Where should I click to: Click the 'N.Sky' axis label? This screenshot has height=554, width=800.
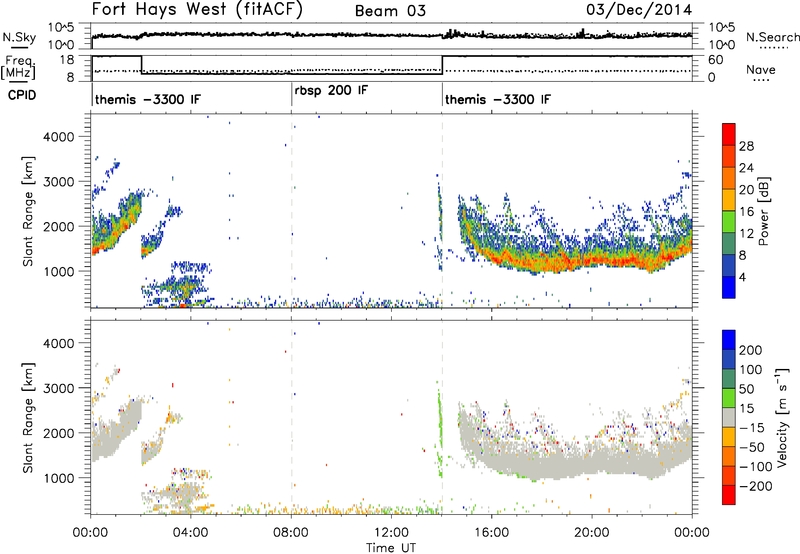tap(19, 37)
